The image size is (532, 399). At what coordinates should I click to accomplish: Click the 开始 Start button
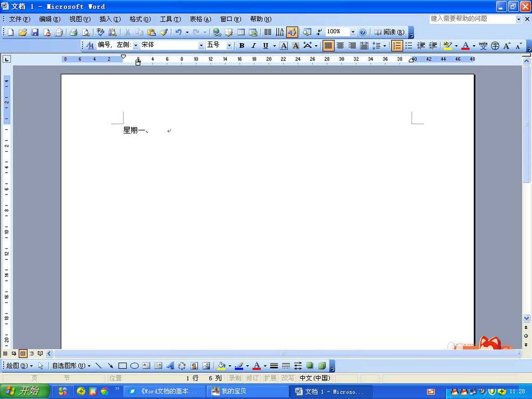click(x=24, y=391)
